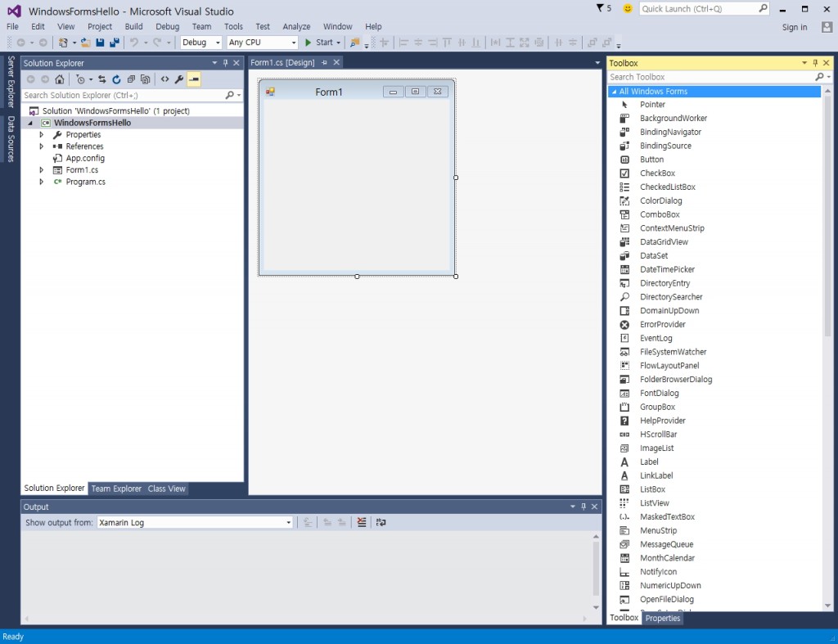838x644 pixels.
Task: Click the Properties wrench icon in Solution Explorer
Action: (179, 79)
